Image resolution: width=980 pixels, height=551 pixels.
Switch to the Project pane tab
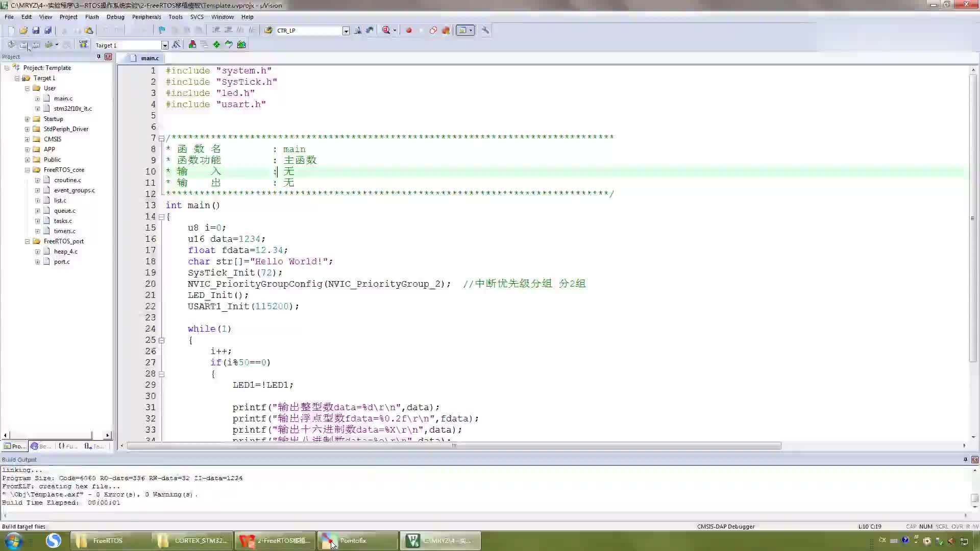click(x=15, y=446)
